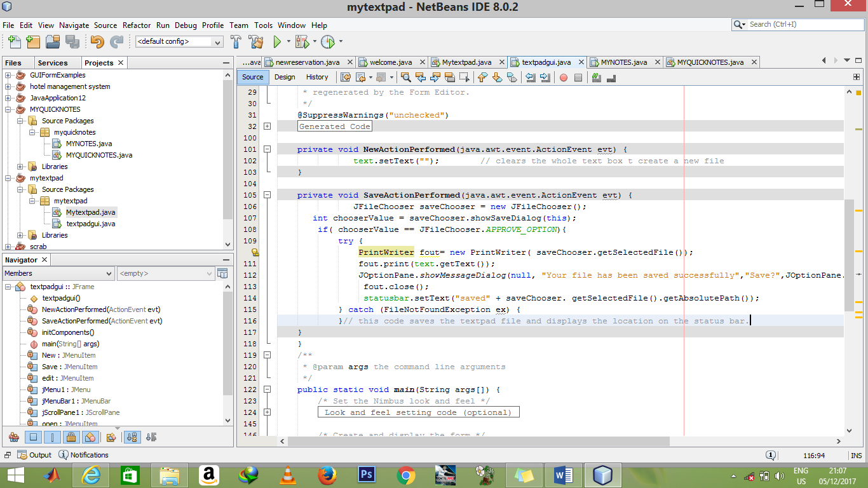Click the Source view button
This screenshot has height=488, width=868.
[252, 77]
